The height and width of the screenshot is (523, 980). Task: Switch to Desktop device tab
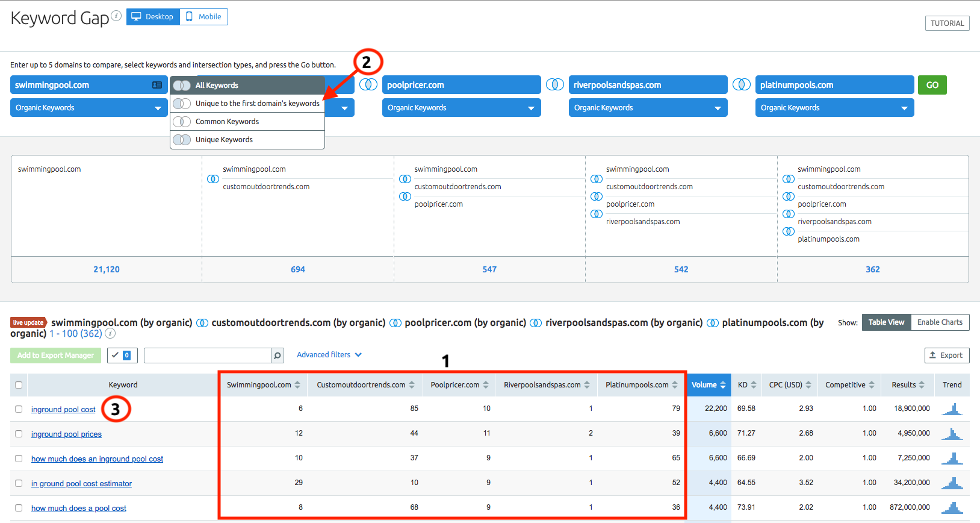pyautogui.click(x=153, y=17)
